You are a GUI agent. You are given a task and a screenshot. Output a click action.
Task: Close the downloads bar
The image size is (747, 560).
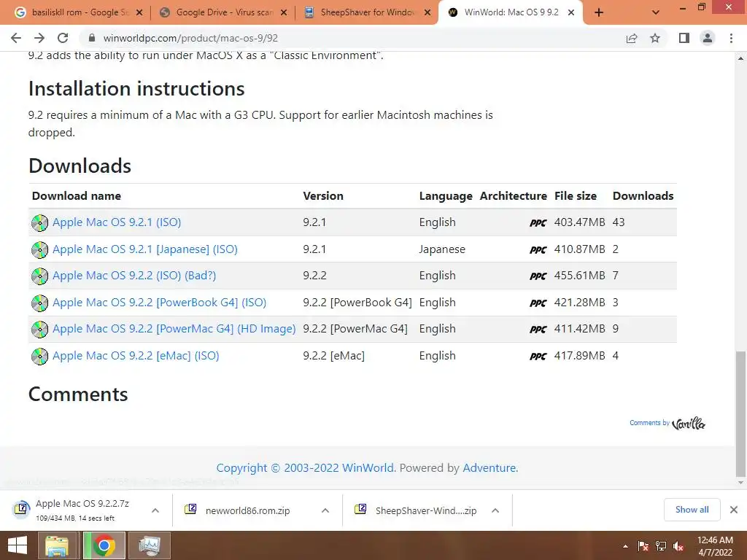[x=734, y=510]
